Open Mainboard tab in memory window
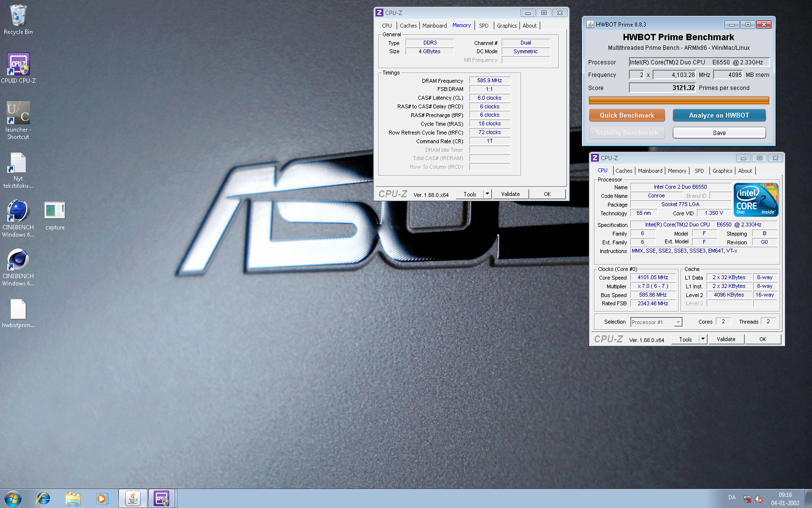 435,26
